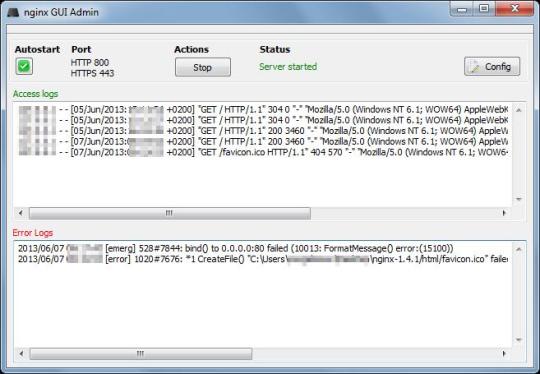Click the Error Logs scroll up arrow
Screen dimensions: 540x374
pos(519,249)
